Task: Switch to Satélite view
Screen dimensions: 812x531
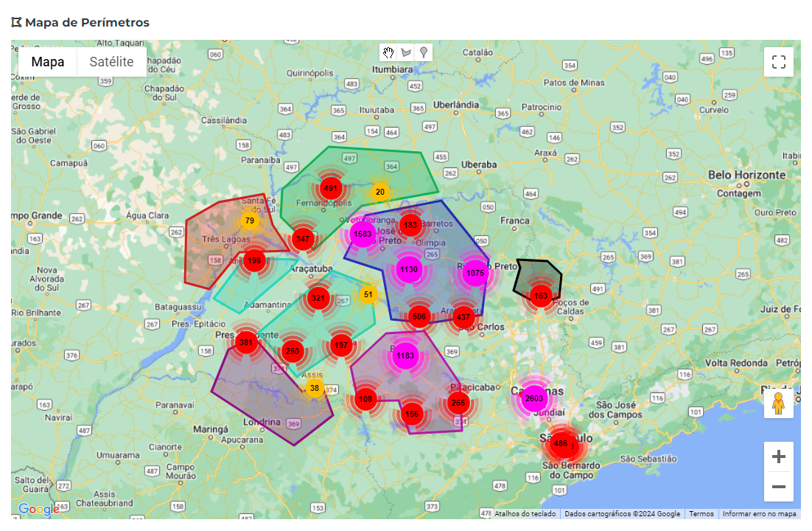Action: [111, 62]
